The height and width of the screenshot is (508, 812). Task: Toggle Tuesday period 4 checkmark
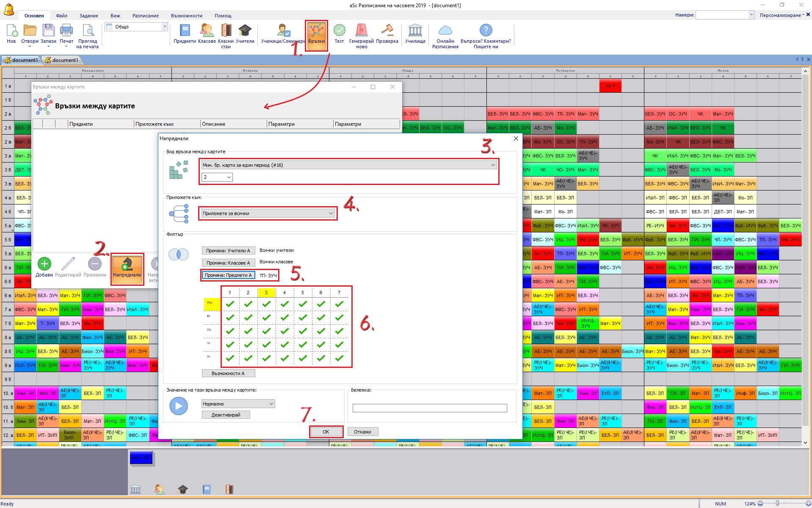(x=284, y=317)
